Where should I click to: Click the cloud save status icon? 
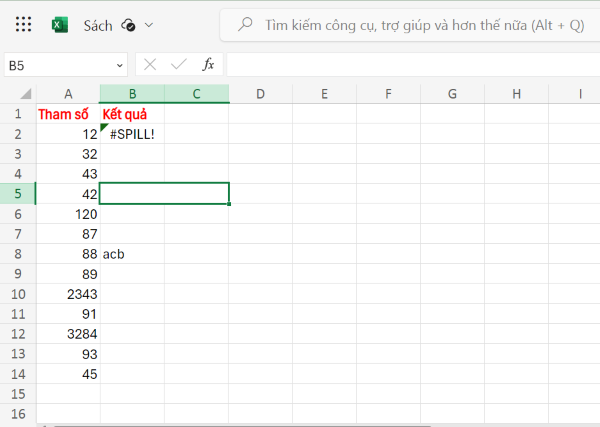(128, 25)
